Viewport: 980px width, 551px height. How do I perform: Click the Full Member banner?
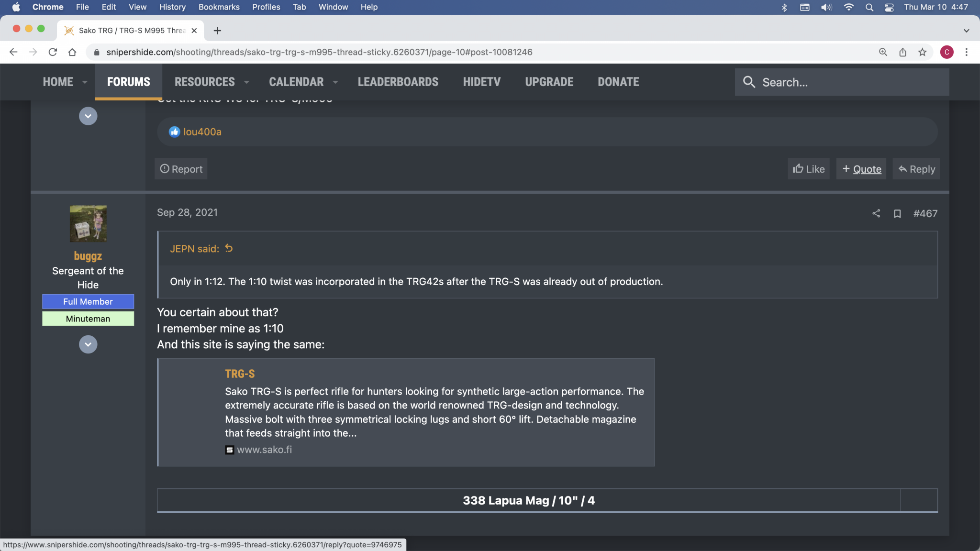point(88,302)
